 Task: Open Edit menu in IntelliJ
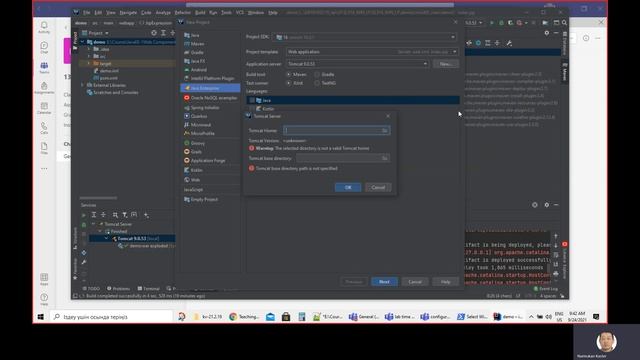click(x=98, y=13)
